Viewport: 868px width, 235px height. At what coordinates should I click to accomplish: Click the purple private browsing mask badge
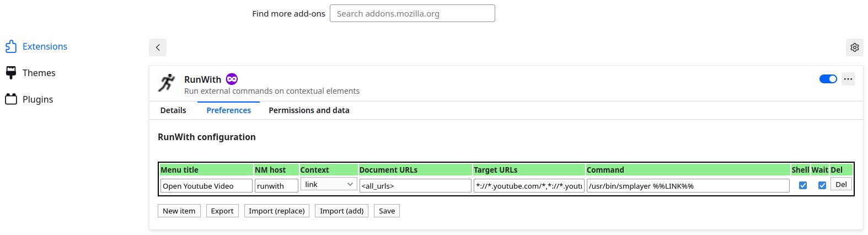pos(232,79)
